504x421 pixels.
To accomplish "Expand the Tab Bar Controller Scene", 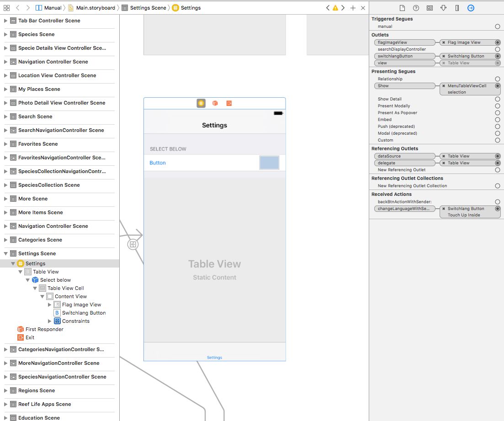I will point(5,21).
